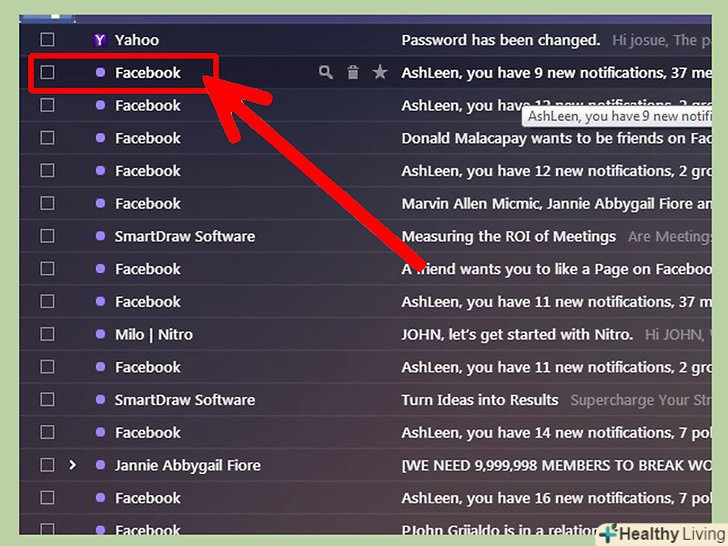Click the Hi josue preview text

pos(662,40)
